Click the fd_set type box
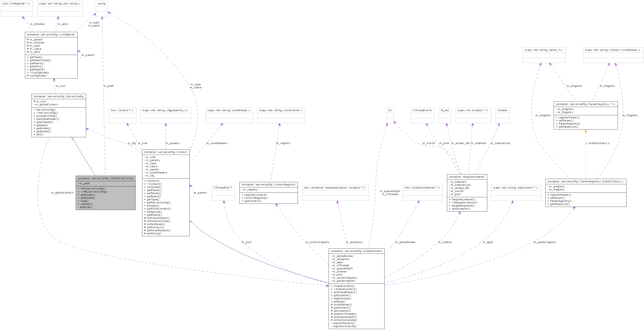644x330 pixels. [445, 115]
